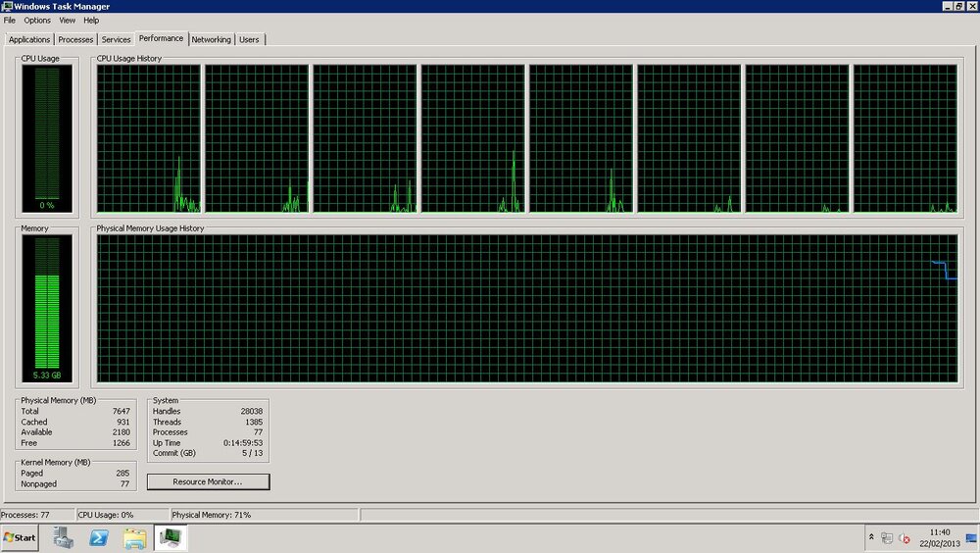
Task: Launch Server Manager from taskbar
Action: (x=63, y=538)
